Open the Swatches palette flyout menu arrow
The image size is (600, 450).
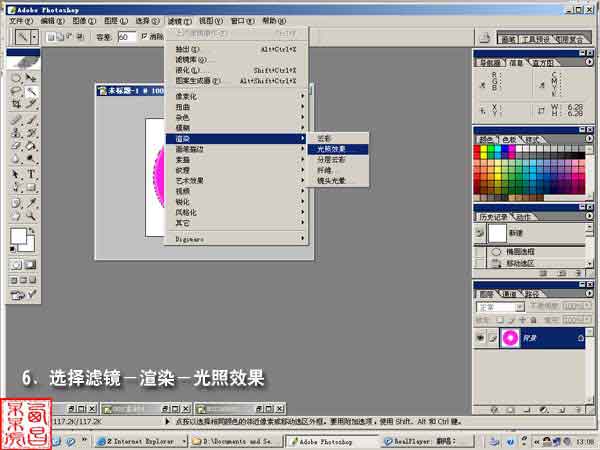point(589,139)
